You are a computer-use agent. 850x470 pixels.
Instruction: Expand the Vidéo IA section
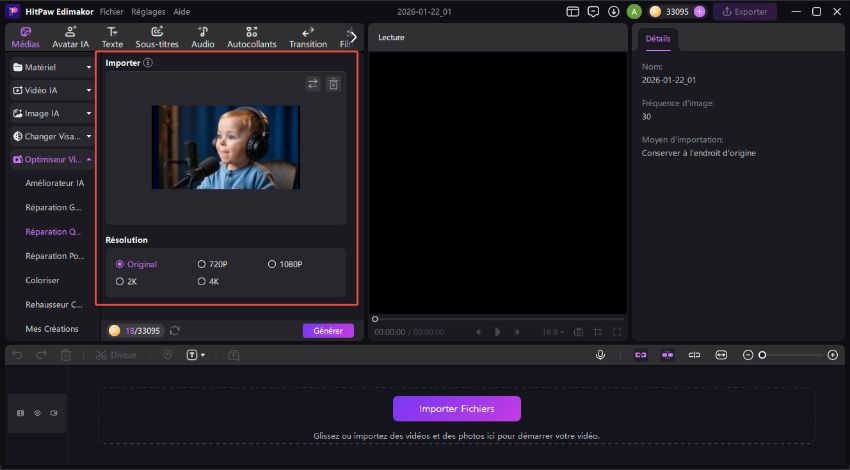point(52,91)
